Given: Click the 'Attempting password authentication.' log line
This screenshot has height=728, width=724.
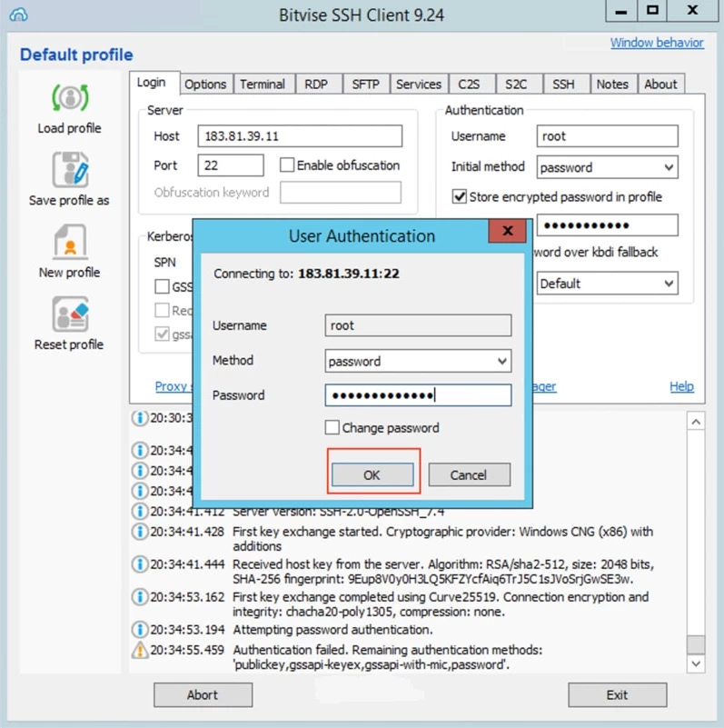Looking at the screenshot, I should [332, 630].
